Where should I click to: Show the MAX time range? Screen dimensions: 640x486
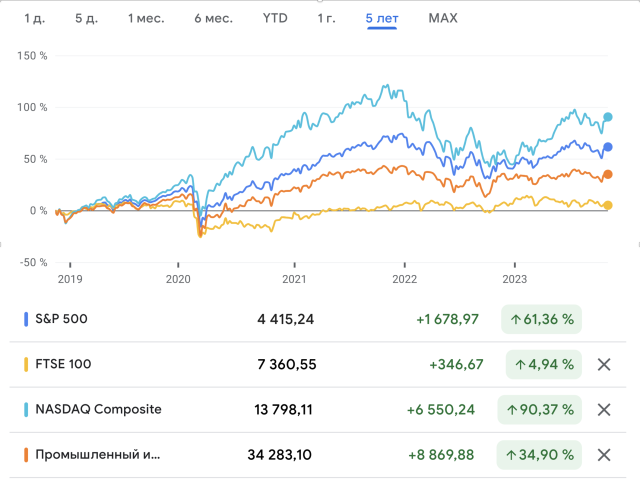point(443,18)
